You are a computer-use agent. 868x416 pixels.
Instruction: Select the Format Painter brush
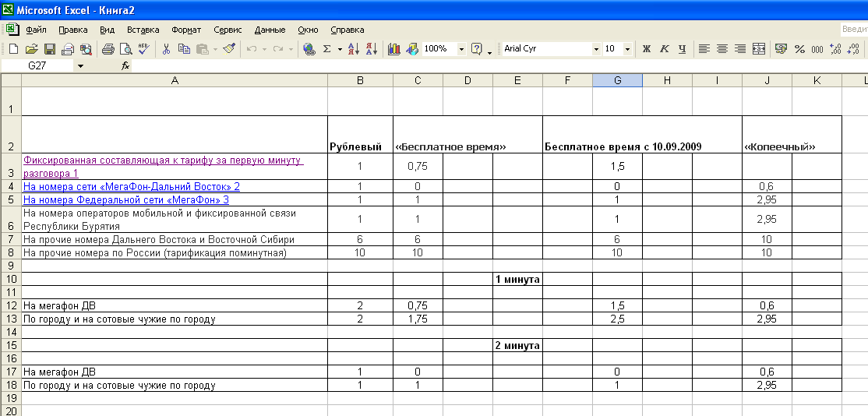tap(229, 48)
